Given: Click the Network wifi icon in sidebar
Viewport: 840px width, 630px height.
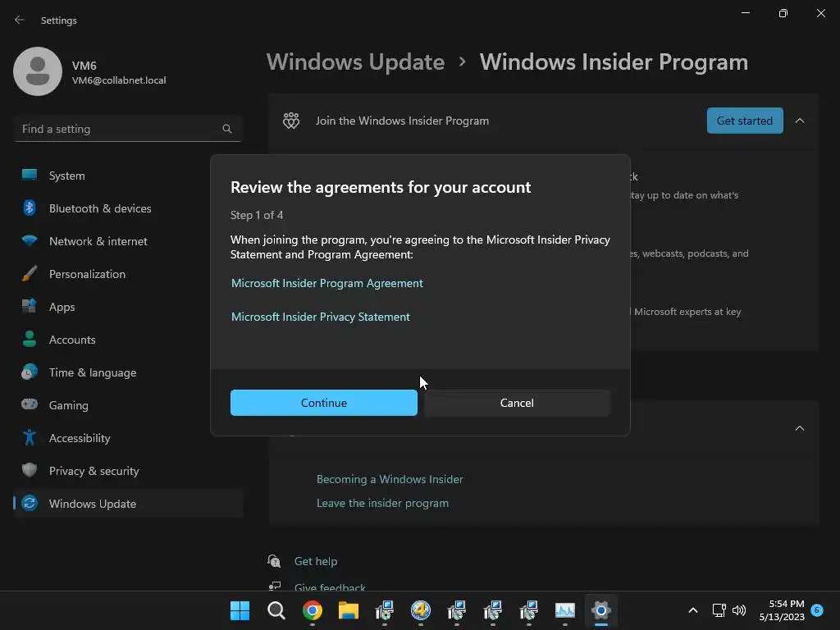Looking at the screenshot, I should pos(30,240).
